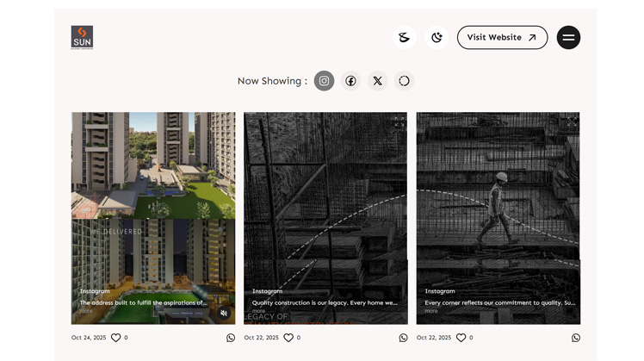Like the Oct 24, 2025 post
Image resolution: width=644 pixels, height=361 pixels.
pyautogui.click(x=116, y=338)
